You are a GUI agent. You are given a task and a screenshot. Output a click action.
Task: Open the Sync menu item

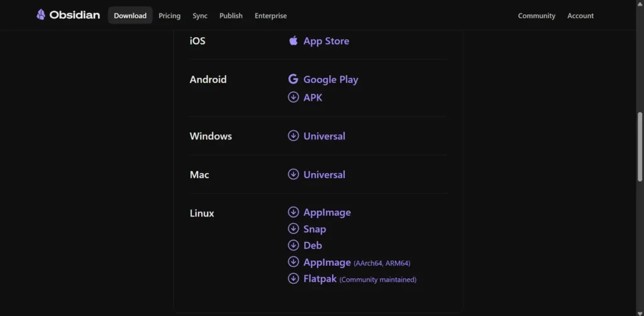200,16
